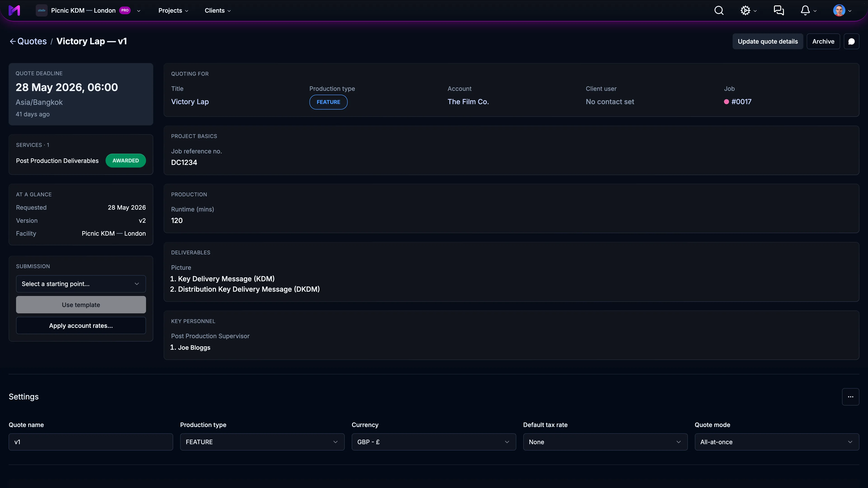Click Joe Bloggs personnel entry
This screenshot has height=488, width=868.
(194, 347)
